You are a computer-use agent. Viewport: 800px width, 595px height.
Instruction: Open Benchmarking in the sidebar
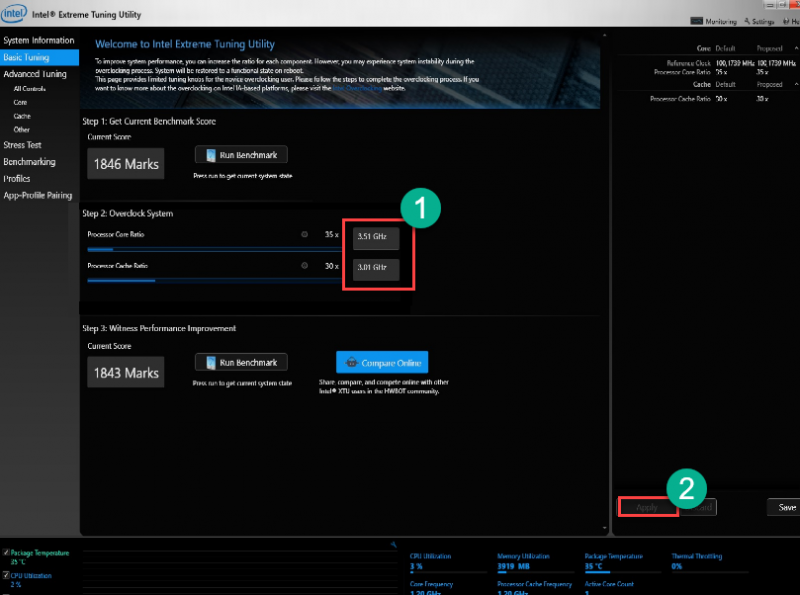tap(29, 162)
